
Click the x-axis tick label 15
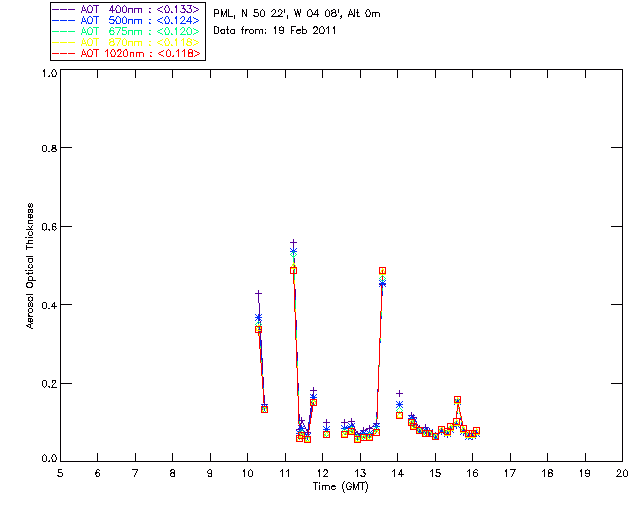pos(435,473)
